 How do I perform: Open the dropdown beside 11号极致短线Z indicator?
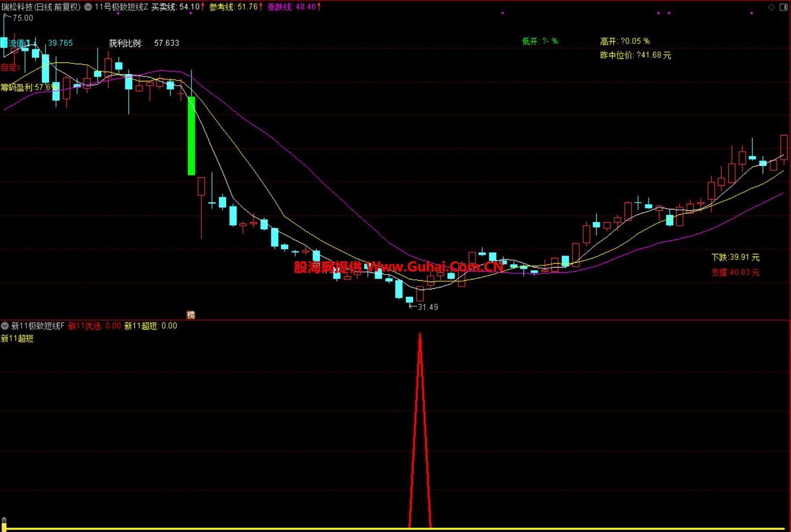[x=88, y=7]
